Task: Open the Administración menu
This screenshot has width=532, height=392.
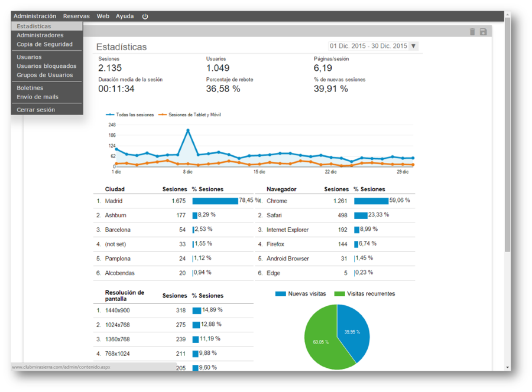Action: [35, 17]
